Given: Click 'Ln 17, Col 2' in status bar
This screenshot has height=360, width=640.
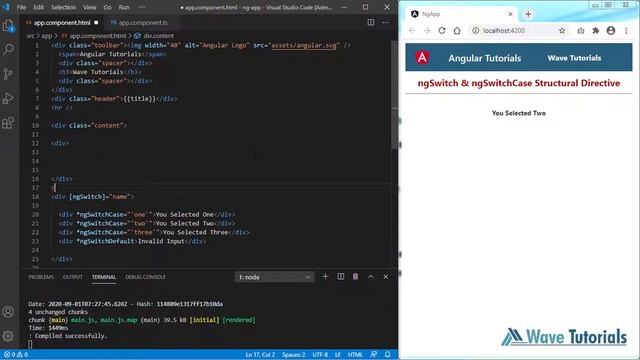Looking at the screenshot, I should tap(260, 355).
